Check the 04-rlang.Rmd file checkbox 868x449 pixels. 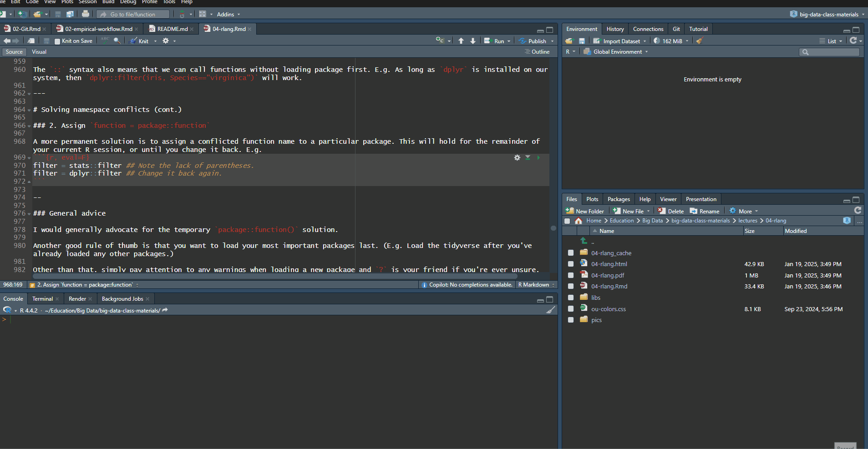[571, 286]
